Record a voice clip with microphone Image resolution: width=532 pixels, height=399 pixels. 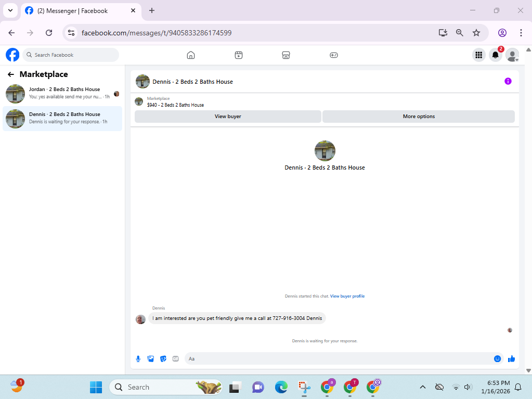pyautogui.click(x=138, y=358)
